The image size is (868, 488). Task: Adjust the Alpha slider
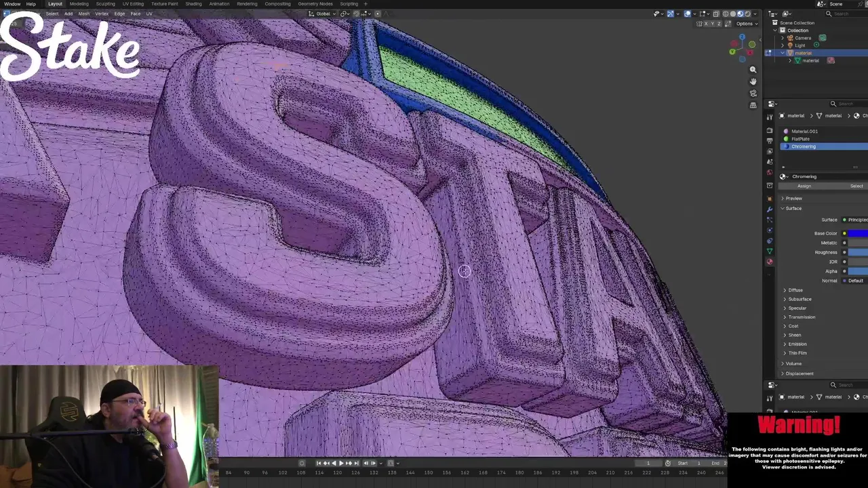[858, 271]
